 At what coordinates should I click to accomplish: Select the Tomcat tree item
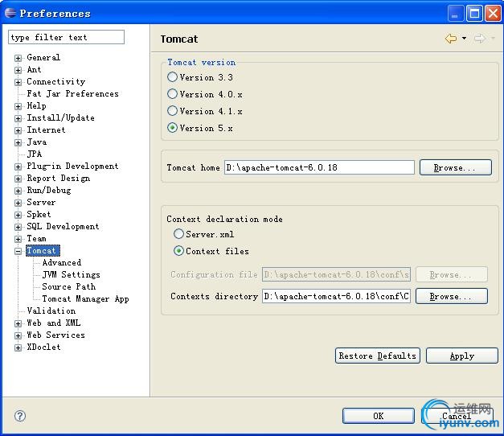tap(43, 251)
